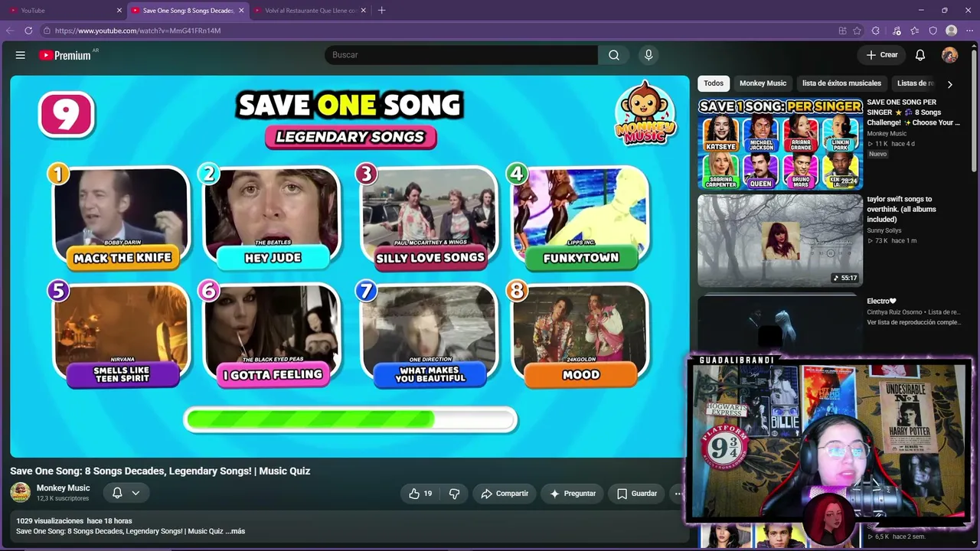
Task: Open the Monkey Music channel name link
Action: coord(63,488)
